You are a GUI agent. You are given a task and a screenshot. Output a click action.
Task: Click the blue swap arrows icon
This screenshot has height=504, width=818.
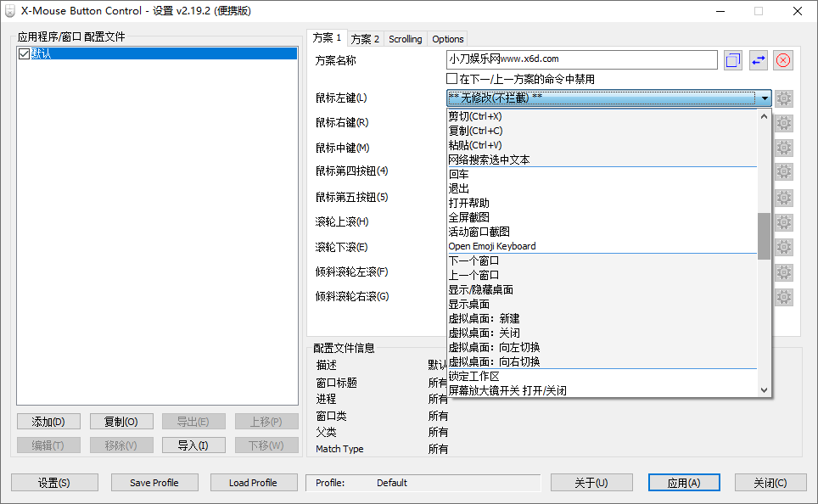coord(756,59)
